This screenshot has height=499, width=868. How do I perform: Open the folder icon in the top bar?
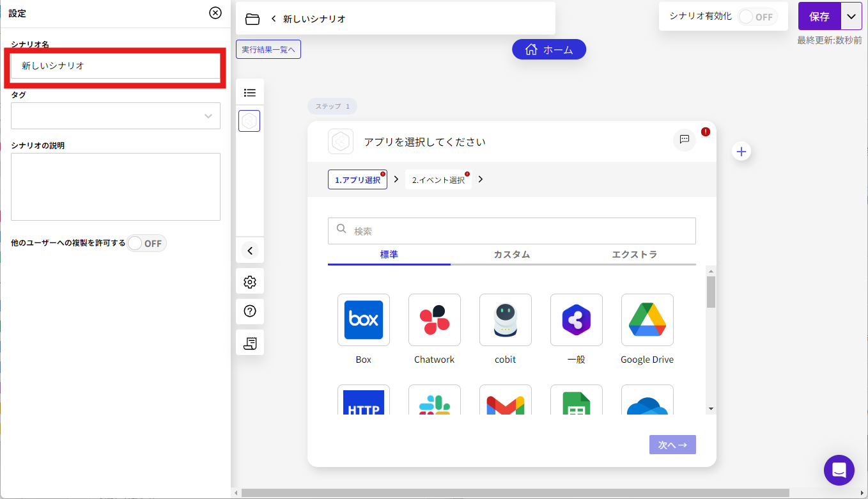[252, 19]
